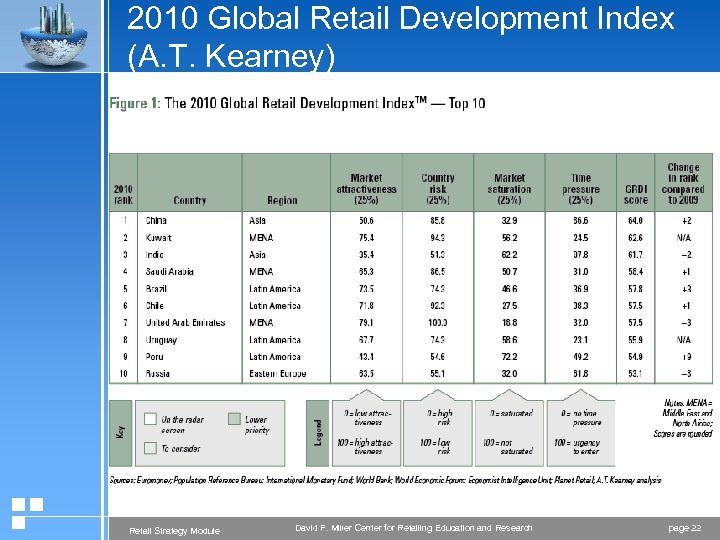Click the 'Russia' country cell
This screenshot has width=720, height=540.
[158, 373]
